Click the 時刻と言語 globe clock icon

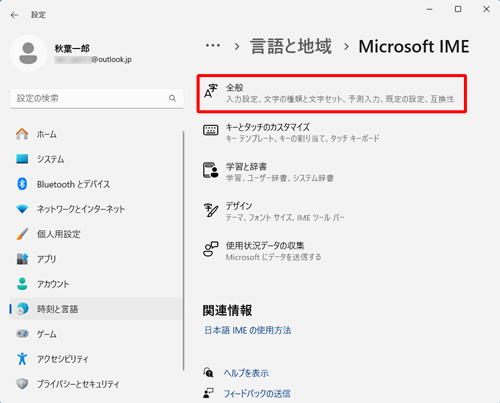tap(22, 309)
